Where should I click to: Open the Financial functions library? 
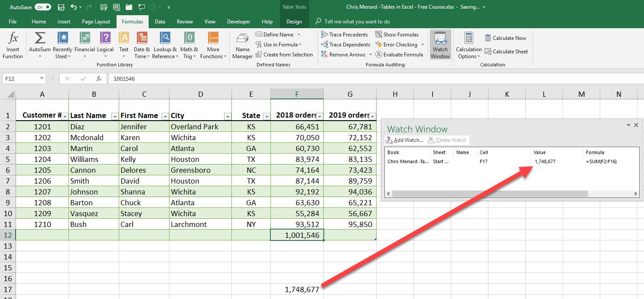(85, 45)
